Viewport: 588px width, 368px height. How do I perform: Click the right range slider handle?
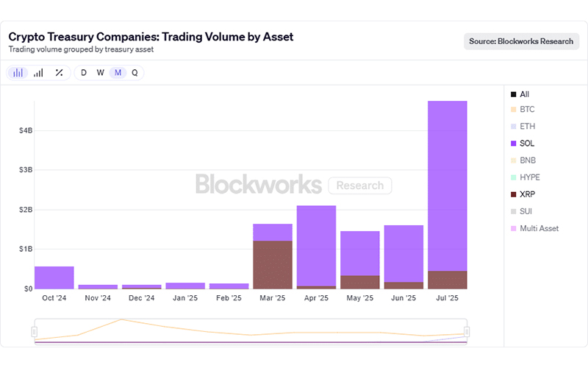pyautogui.click(x=467, y=332)
